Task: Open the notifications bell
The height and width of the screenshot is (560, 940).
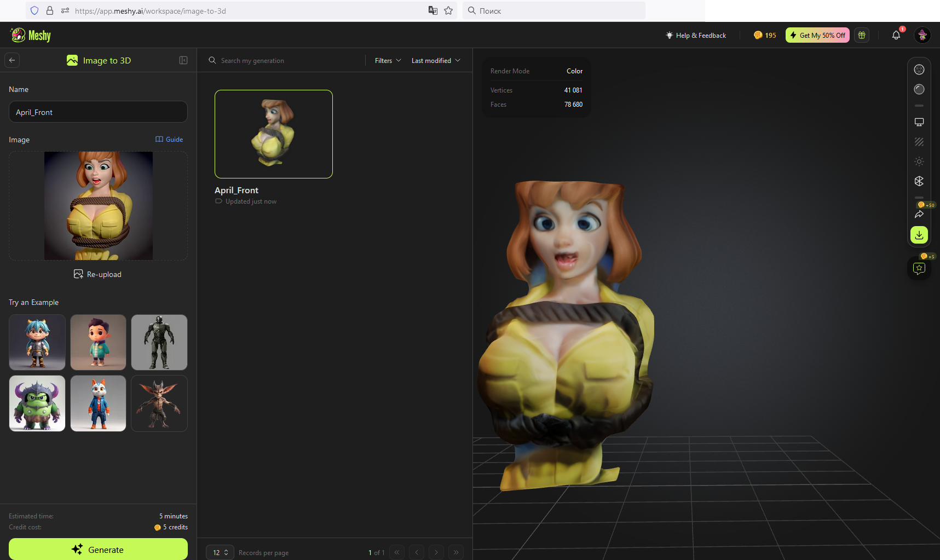Action: [896, 35]
